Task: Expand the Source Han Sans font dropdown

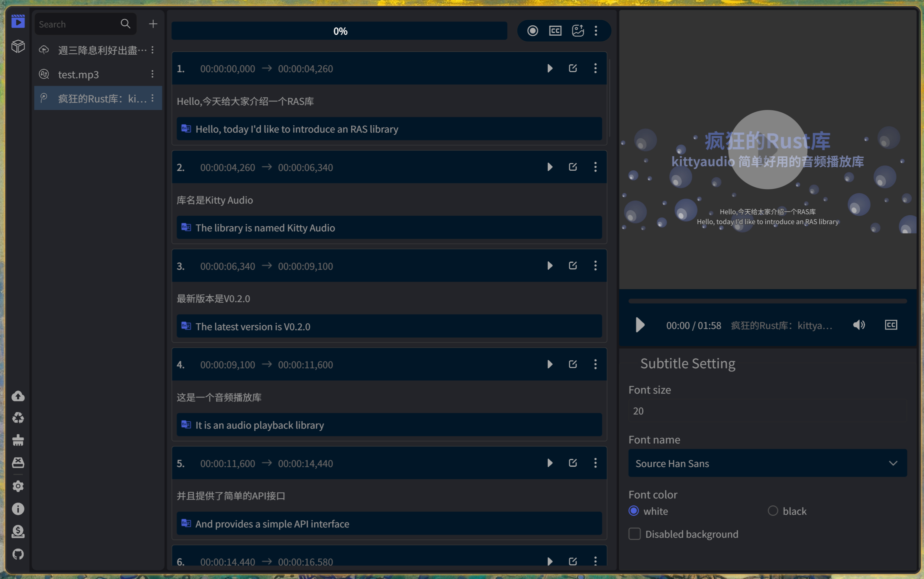Action: coord(768,463)
